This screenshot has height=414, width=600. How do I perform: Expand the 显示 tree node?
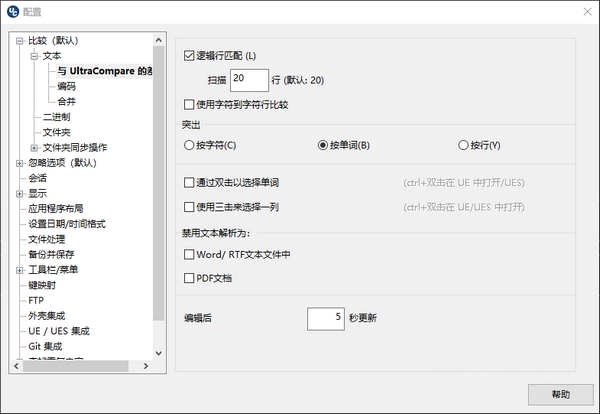coord(20,194)
